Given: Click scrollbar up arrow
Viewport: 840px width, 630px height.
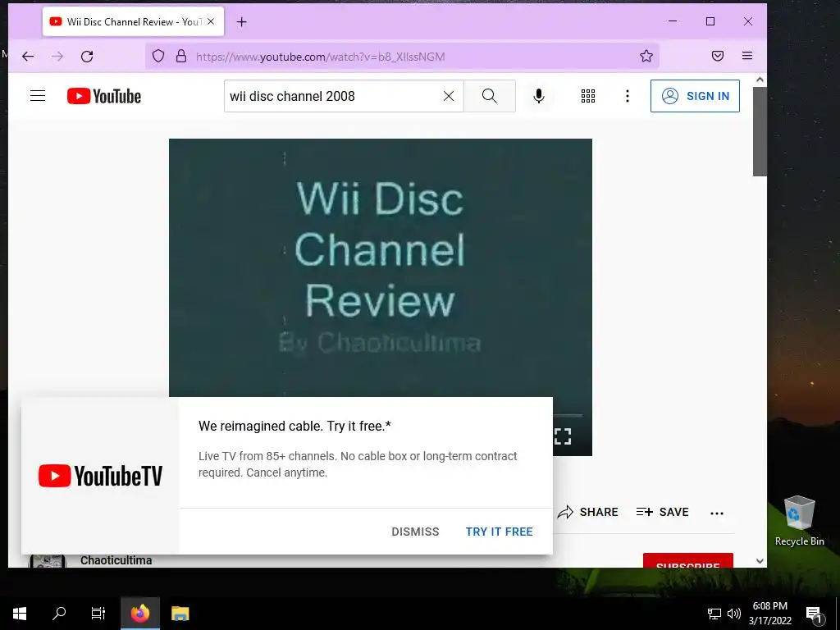Looking at the screenshot, I should [760, 80].
